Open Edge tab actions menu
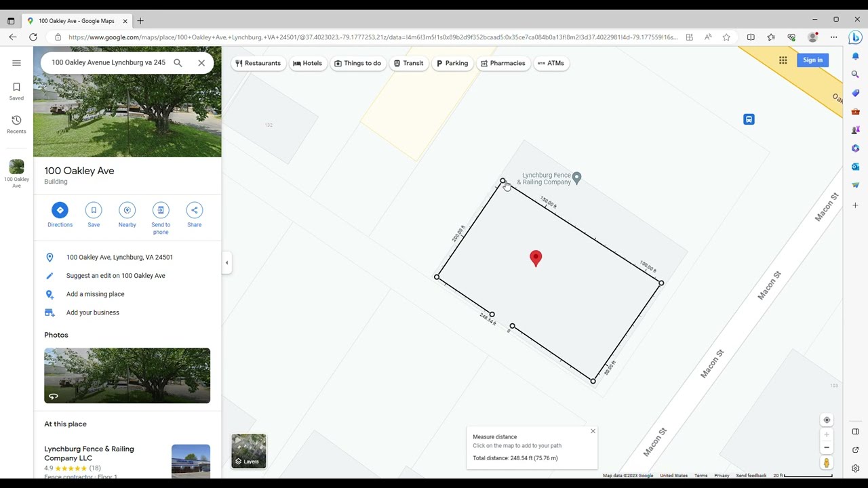This screenshot has height=488, width=868. coord(11,21)
